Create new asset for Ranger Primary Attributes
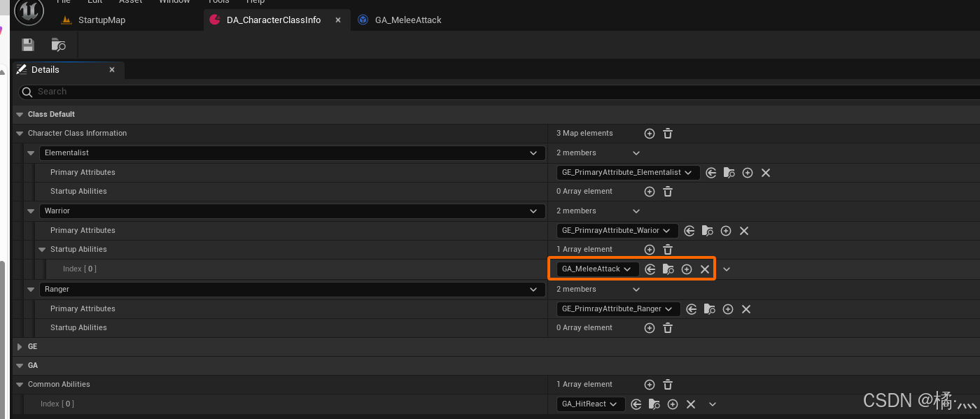Screen dimensions: 980x419 [x=728, y=308]
